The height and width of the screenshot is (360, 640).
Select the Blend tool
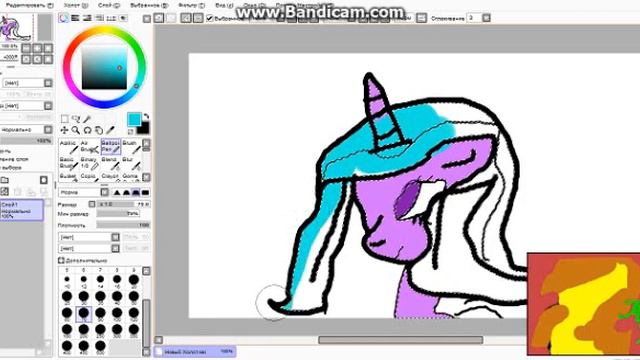[111, 163]
